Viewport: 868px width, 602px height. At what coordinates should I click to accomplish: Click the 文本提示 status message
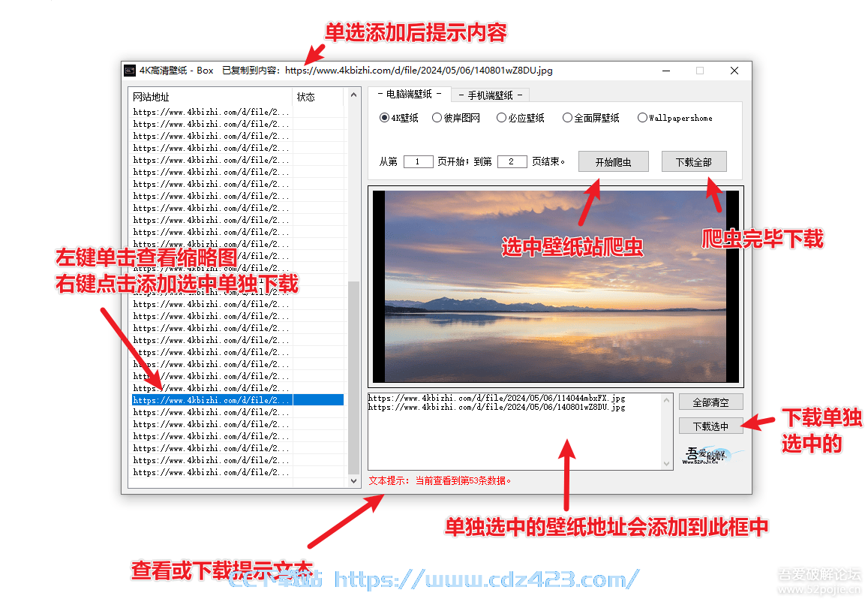tap(440, 480)
